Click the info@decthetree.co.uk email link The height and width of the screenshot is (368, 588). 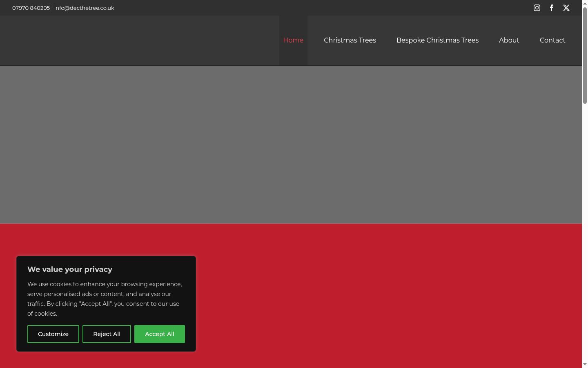[x=84, y=8]
